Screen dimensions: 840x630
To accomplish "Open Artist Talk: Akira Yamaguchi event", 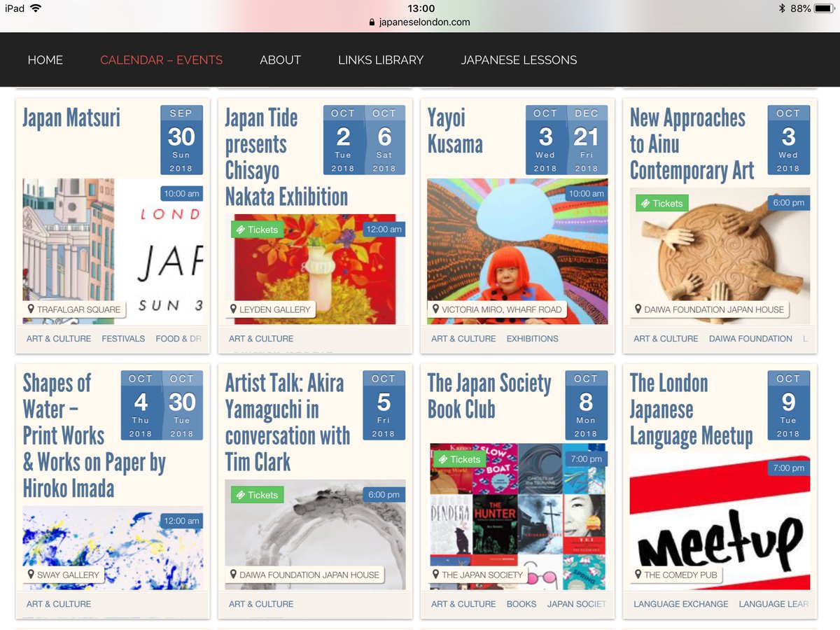I will (287, 422).
